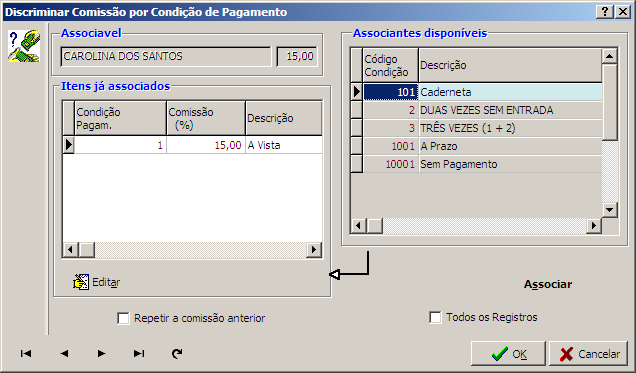Viewport: 636px width, 373px height.
Task: Click the CAROLINA DOS SANTOS field
Action: coord(166,56)
